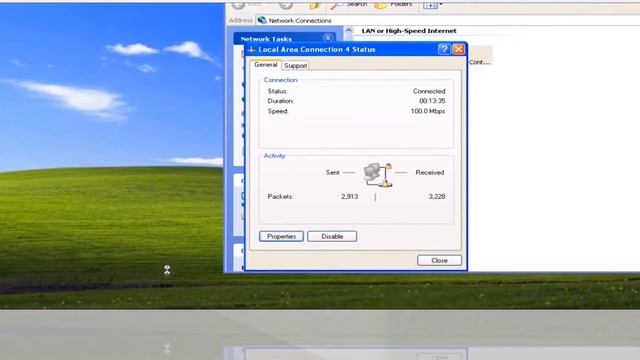Toggle the Folders toolbar button

(x=393, y=4)
